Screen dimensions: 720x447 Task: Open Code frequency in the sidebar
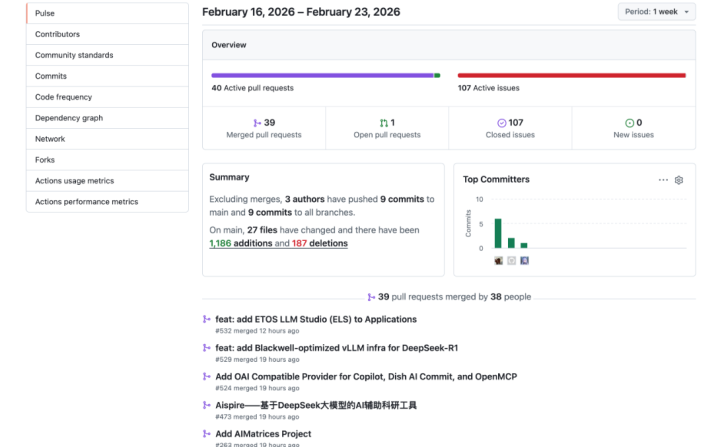click(63, 97)
